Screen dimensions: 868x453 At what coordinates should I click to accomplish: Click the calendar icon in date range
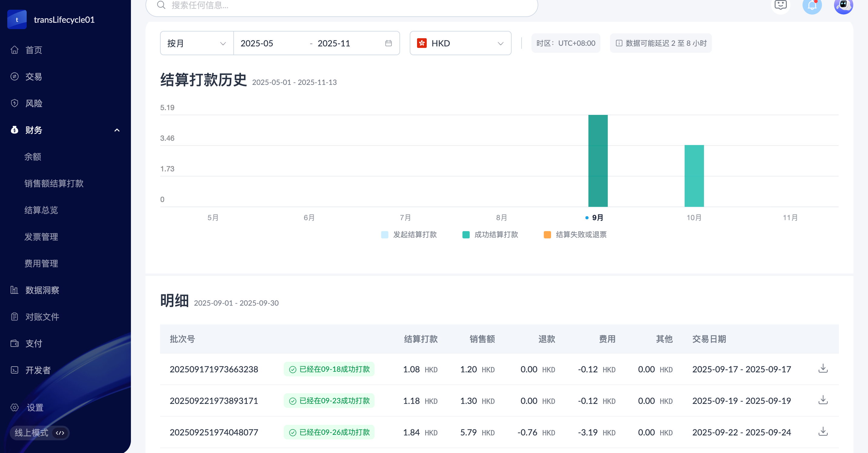[388, 43]
